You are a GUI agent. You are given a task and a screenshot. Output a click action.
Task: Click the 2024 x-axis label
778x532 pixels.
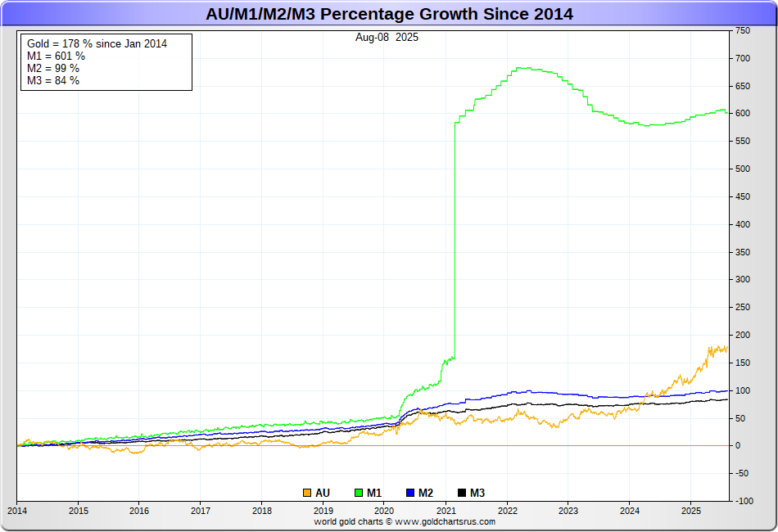(x=630, y=511)
